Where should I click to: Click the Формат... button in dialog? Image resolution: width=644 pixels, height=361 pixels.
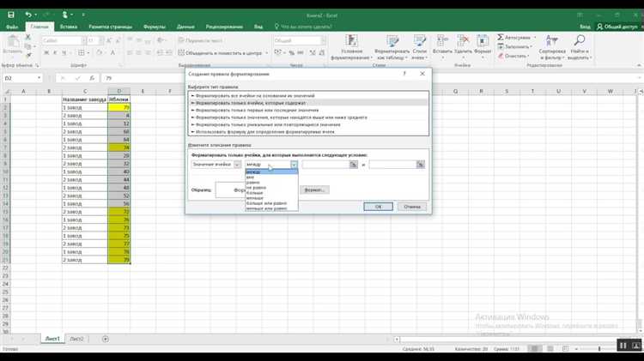click(314, 190)
